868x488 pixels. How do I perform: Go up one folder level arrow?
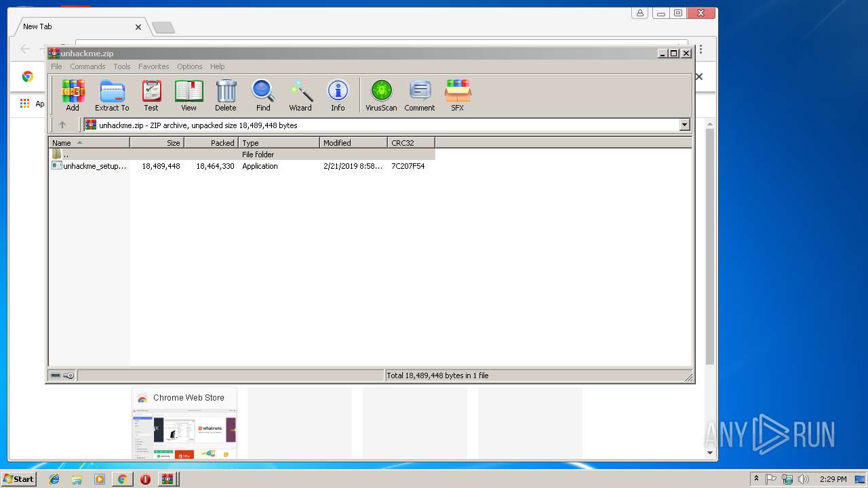click(x=62, y=125)
